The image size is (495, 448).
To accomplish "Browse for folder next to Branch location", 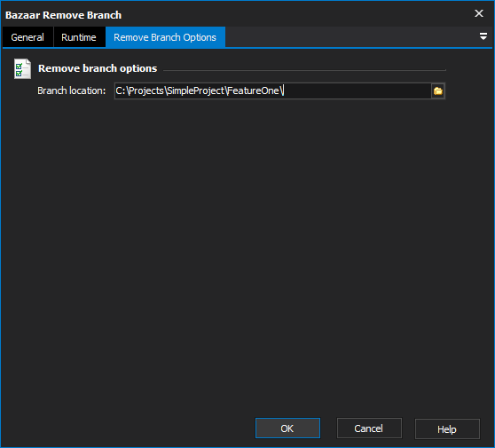I will [438, 90].
